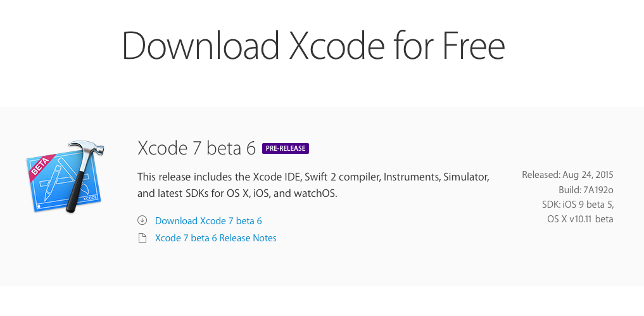
Task: Select the Xcode 7 beta 6 title
Action: [x=196, y=149]
